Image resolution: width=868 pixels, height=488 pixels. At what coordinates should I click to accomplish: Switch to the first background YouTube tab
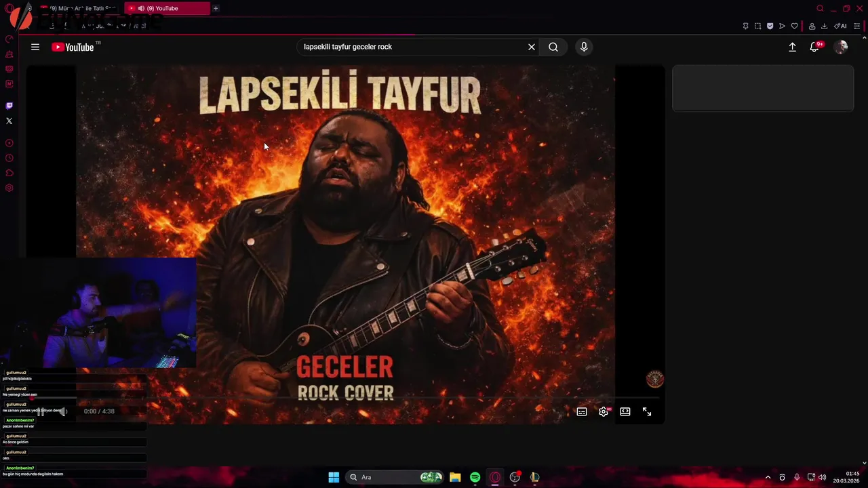click(x=78, y=8)
